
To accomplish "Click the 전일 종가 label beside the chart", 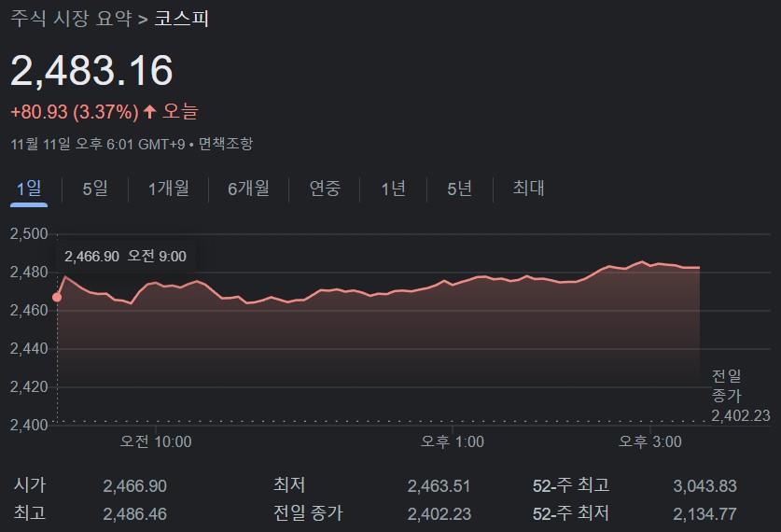I will click(727, 386).
